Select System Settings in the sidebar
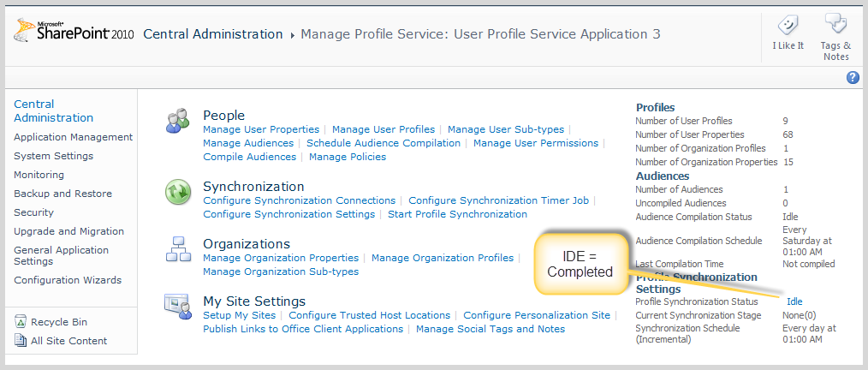 click(53, 156)
